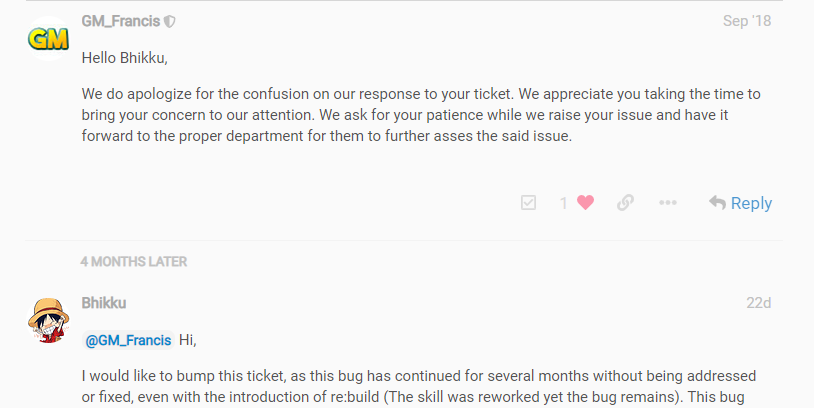This screenshot has width=814, height=408.
Task: Show more actions with ellipsis icon
Action: pyautogui.click(x=668, y=203)
